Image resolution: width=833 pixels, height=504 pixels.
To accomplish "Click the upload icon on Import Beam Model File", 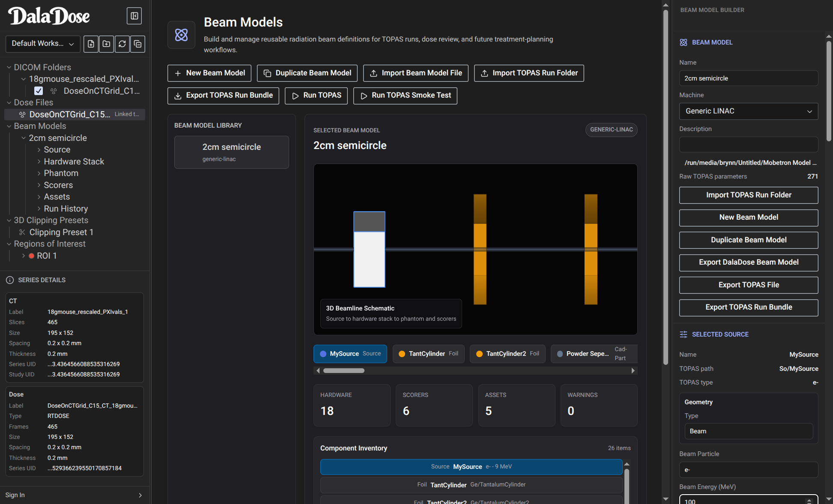I will 373,73.
